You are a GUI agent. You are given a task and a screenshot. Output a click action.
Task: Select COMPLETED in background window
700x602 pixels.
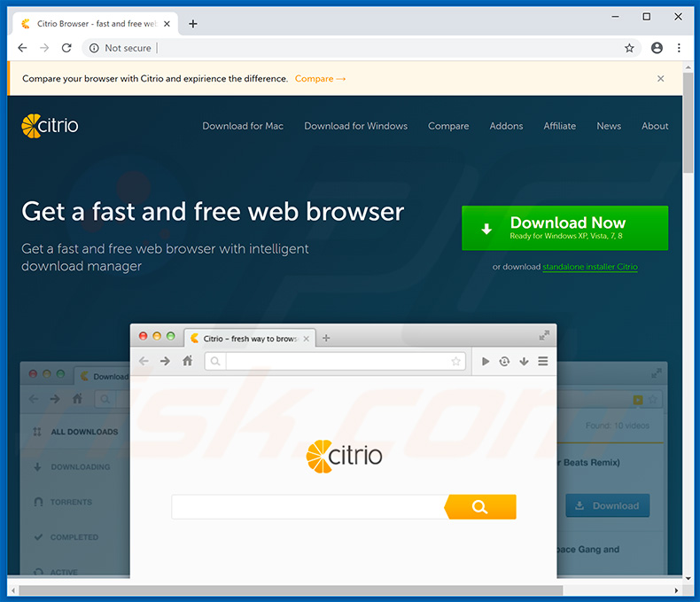(66, 537)
